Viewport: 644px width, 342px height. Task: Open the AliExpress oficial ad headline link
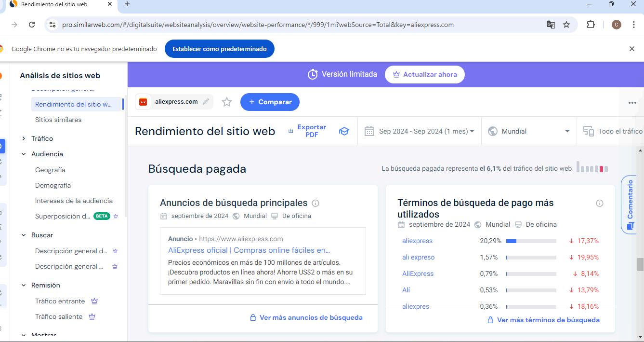249,250
